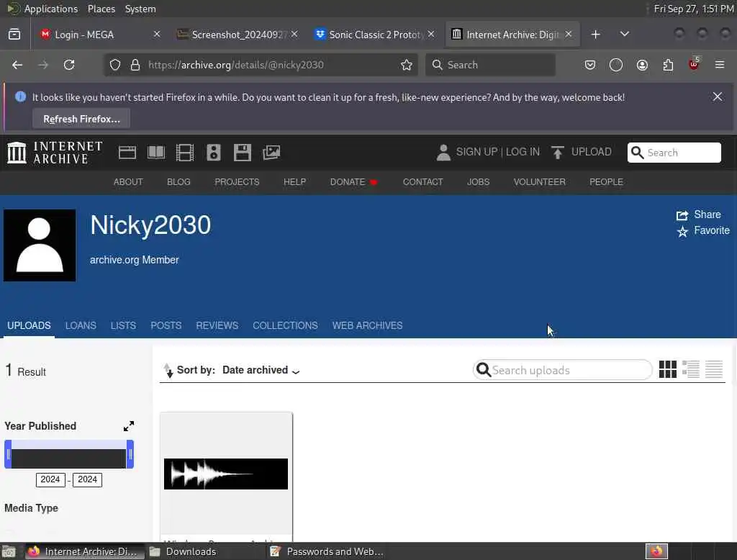Switch to Passwords and Web taskbar window
This screenshot has height=560, width=737.
pyautogui.click(x=327, y=551)
